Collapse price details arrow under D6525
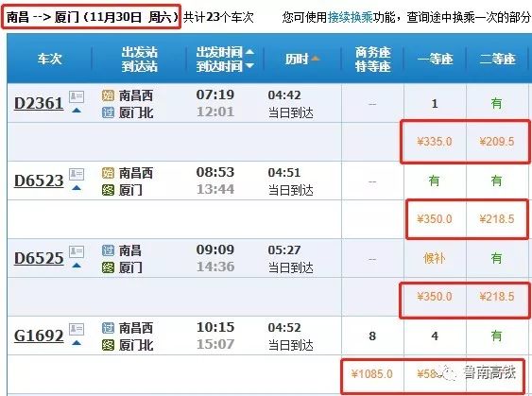 tap(77, 266)
